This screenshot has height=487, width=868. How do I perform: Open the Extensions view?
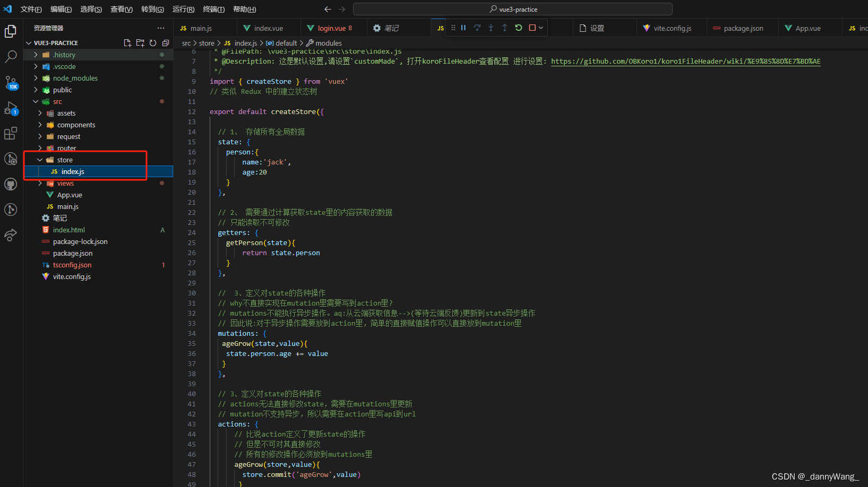11,133
